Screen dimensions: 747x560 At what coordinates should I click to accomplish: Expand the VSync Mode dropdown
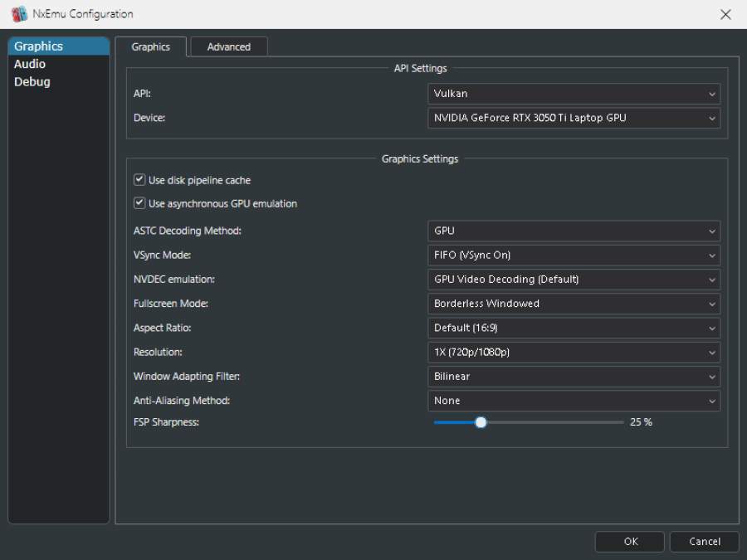(x=574, y=256)
